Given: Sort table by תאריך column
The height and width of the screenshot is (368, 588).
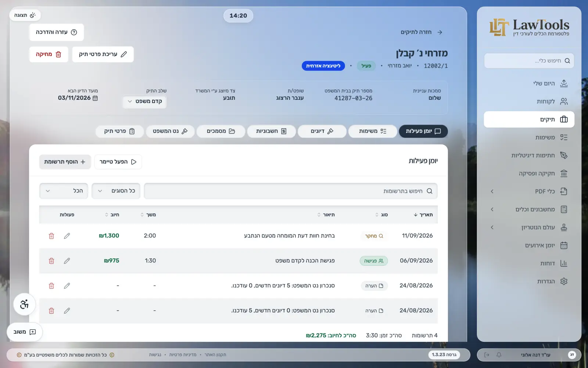Looking at the screenshot, I should click(x=423, y=215).
